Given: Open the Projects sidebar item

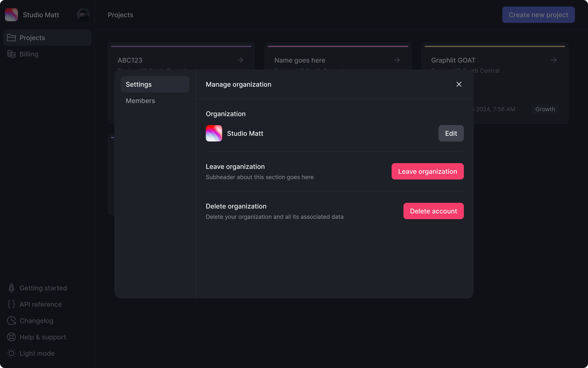Looking at the screenshot, I should point(47,38).
